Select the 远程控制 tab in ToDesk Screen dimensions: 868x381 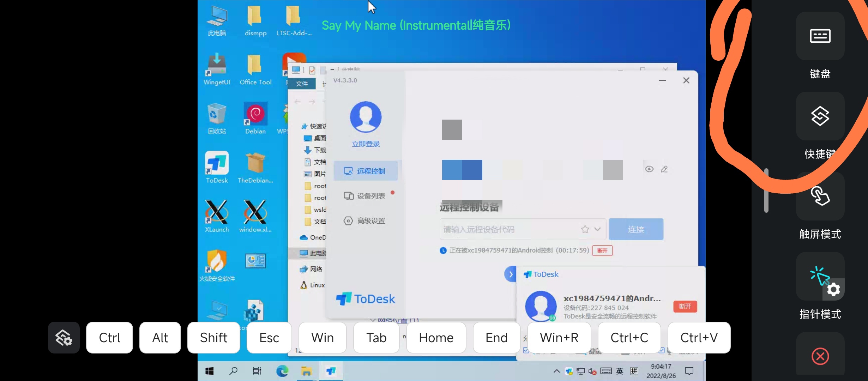(x=366, y=171)
